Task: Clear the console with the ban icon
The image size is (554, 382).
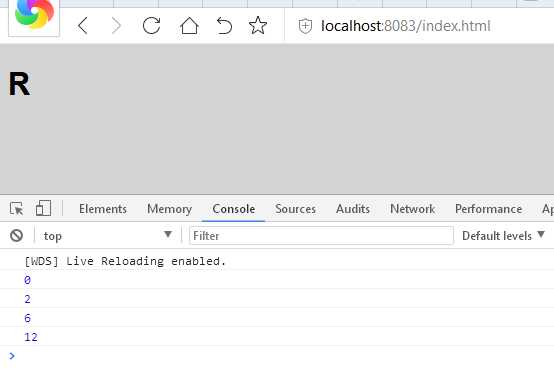Action: coord(17,235)
